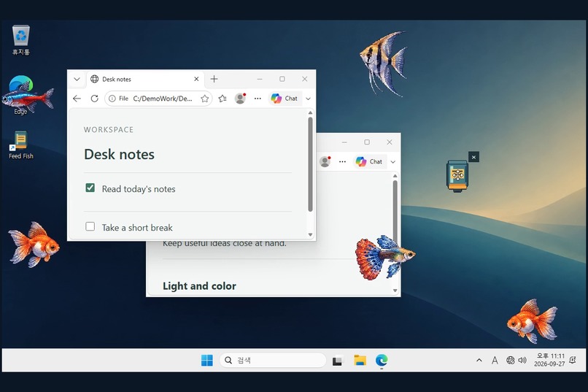Click the guppy over rear window
Viewport: 588px width, 392px height.
[384, 258]
